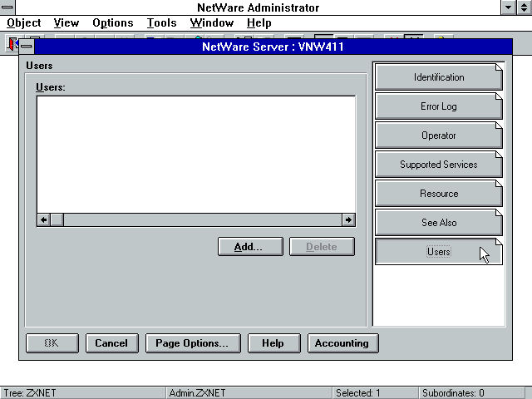
Task: Select the Users page button
Action: 439,252
